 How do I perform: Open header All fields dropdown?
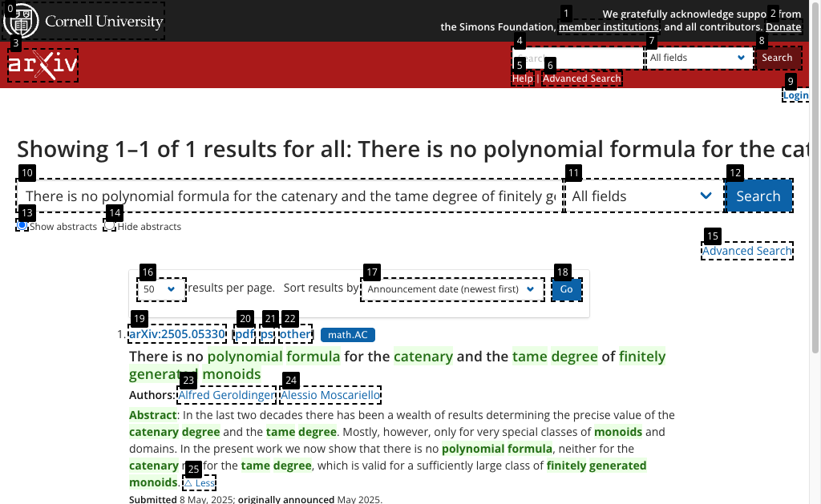click(x=699, y=58)
